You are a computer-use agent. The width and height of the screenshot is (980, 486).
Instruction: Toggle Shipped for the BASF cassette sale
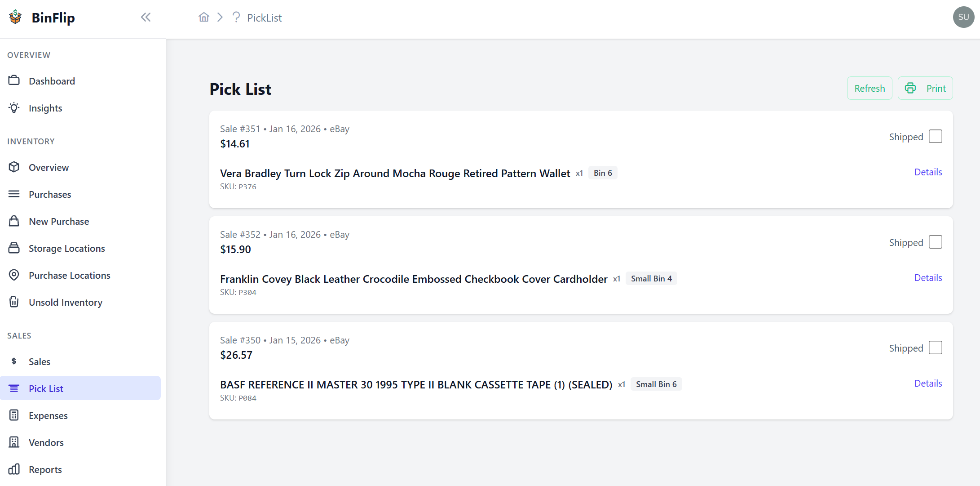(936, 347)
